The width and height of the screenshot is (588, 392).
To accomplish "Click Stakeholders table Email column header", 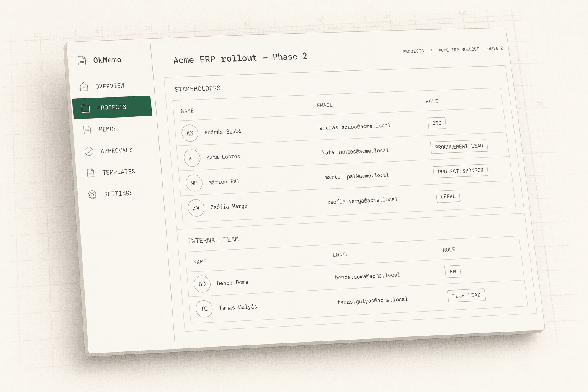I will click(x=325, y=105).
